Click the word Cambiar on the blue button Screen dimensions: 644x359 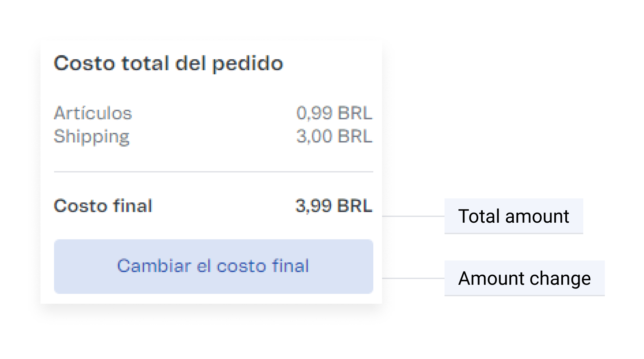(154, 266)
